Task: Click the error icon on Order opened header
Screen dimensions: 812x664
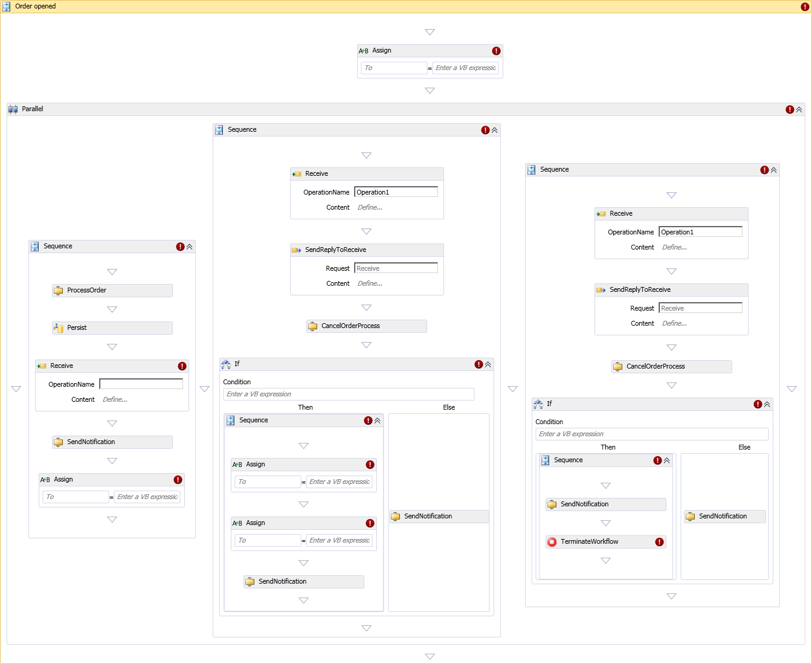Action: [804, 7]
